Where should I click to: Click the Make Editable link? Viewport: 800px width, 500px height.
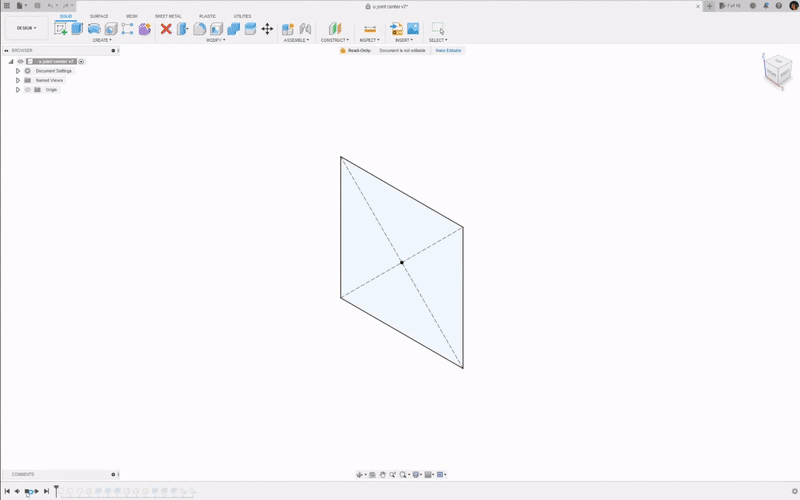448,51
